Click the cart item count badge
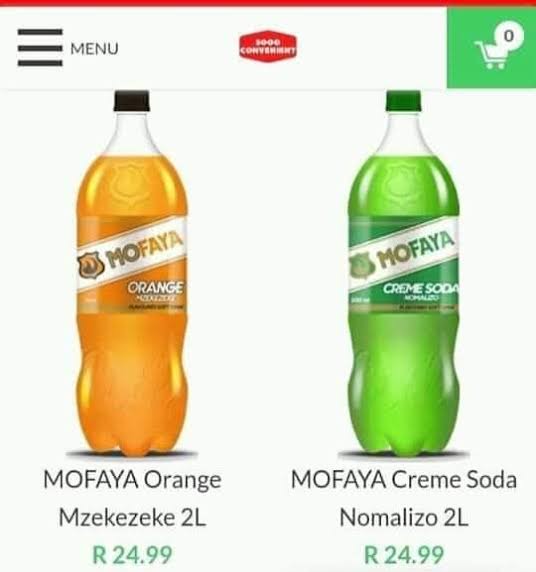This screenshot has height=572, width=536. click(x=509, y=36)
